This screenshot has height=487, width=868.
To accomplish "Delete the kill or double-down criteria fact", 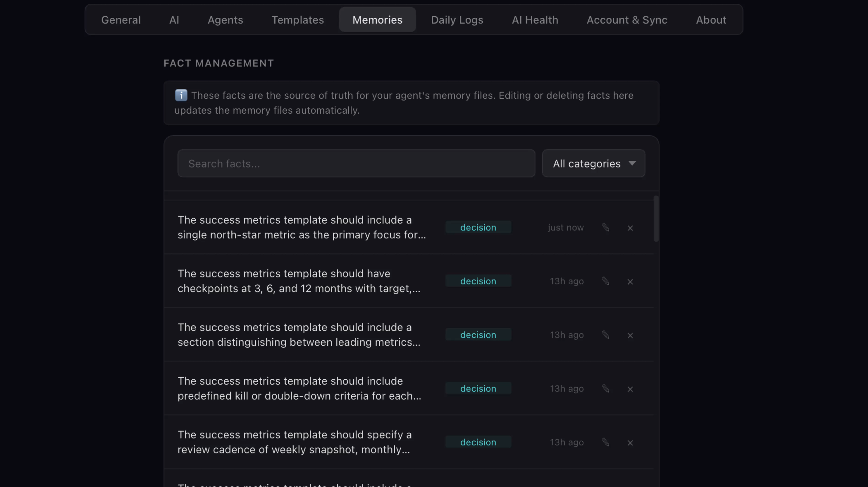I will click(630, 389).
